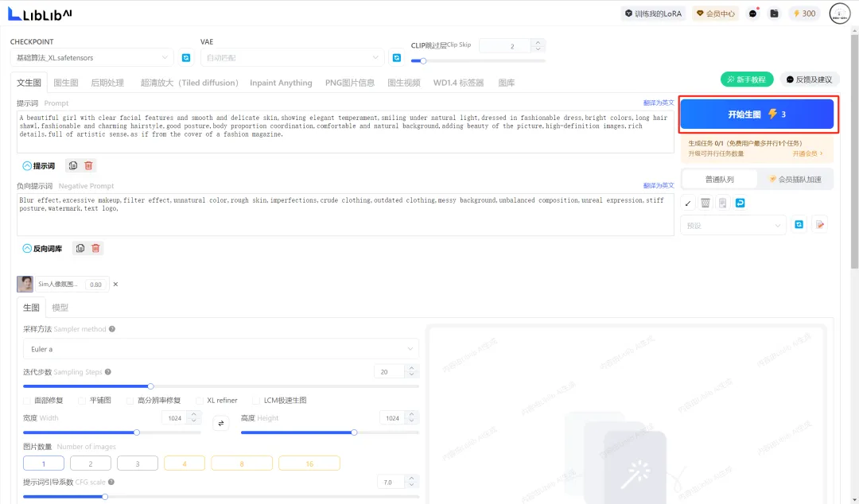
Task: Open the CHECKPOINT model dropdown
Action: click(92, 57)
